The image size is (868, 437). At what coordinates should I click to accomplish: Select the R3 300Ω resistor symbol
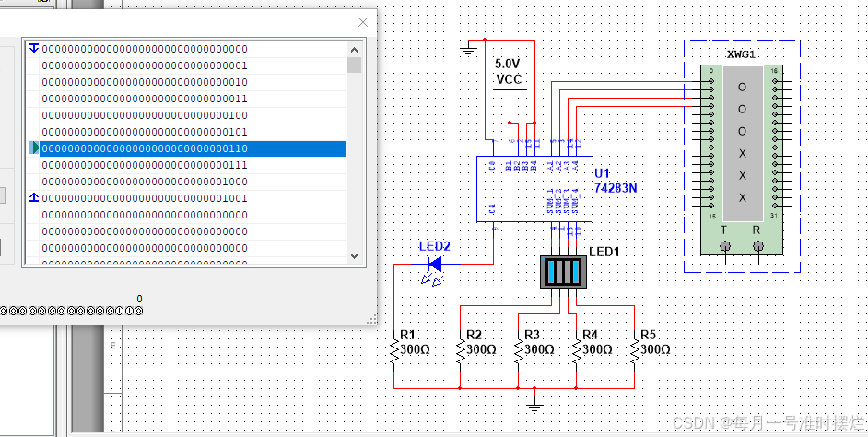point(518,351)
